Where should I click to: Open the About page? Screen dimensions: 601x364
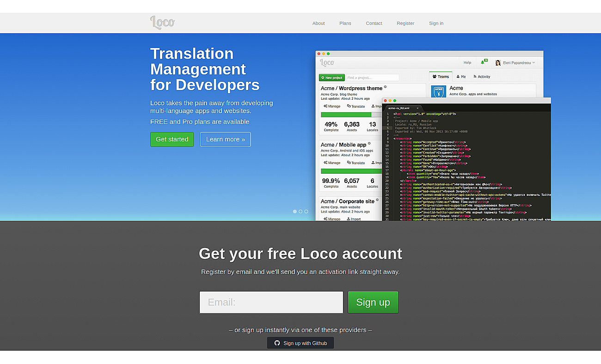(319, 23)
